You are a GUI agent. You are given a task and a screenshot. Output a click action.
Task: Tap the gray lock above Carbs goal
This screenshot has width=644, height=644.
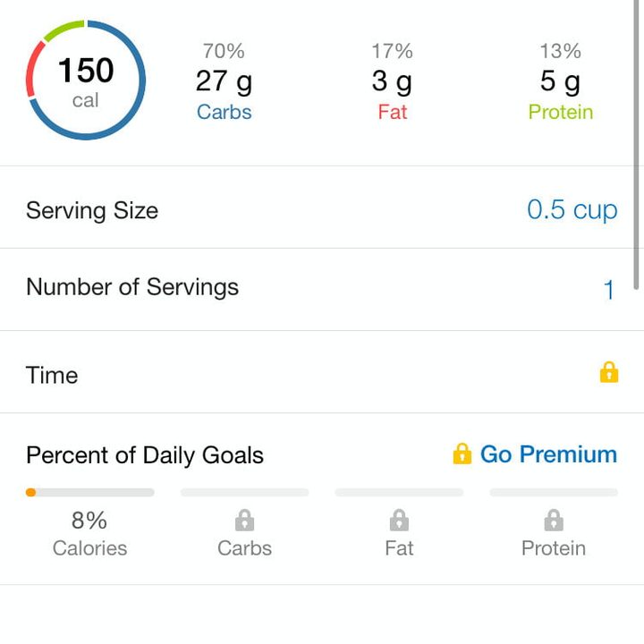244,520
